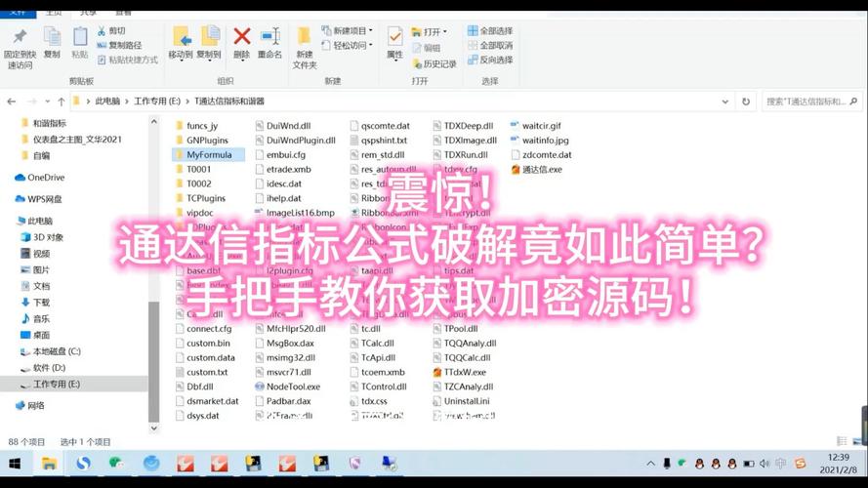
Task: Select 此电脑 in address breadcrumb
Action: coord(107,102)
